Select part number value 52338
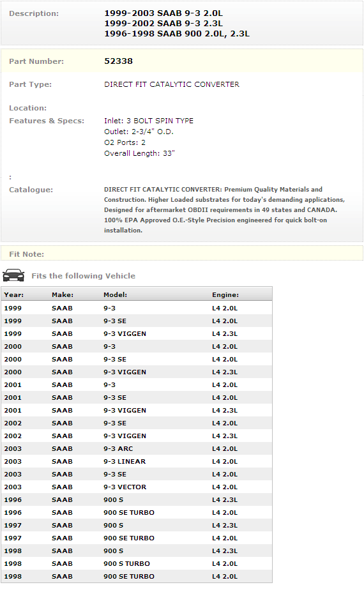The image size is (364, 601). tap(118, 61)
